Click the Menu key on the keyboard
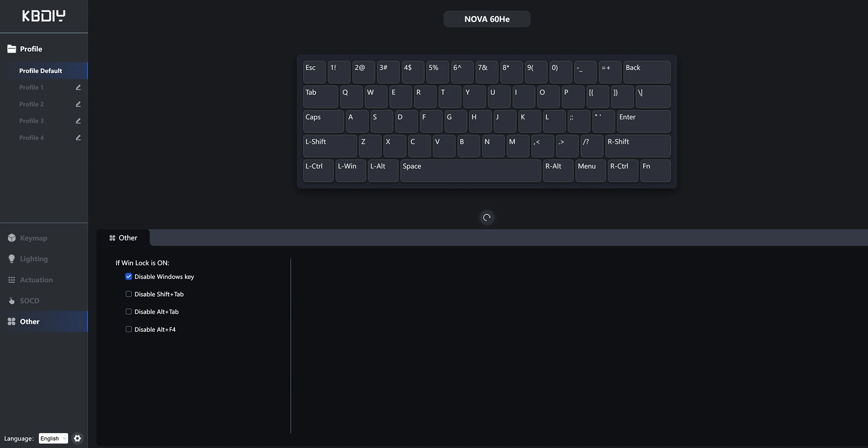This screenshot has height=448, width=868. [x=591, y=171]
